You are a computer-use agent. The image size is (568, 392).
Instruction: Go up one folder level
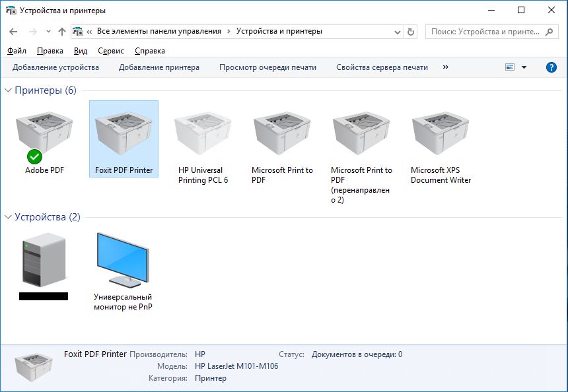62,32
